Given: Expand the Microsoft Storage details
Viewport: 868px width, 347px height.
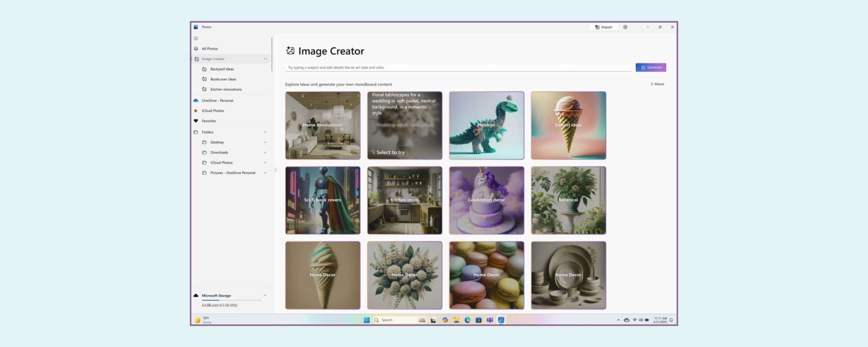Looking at the screenshot, I should (x=265, y=295).
